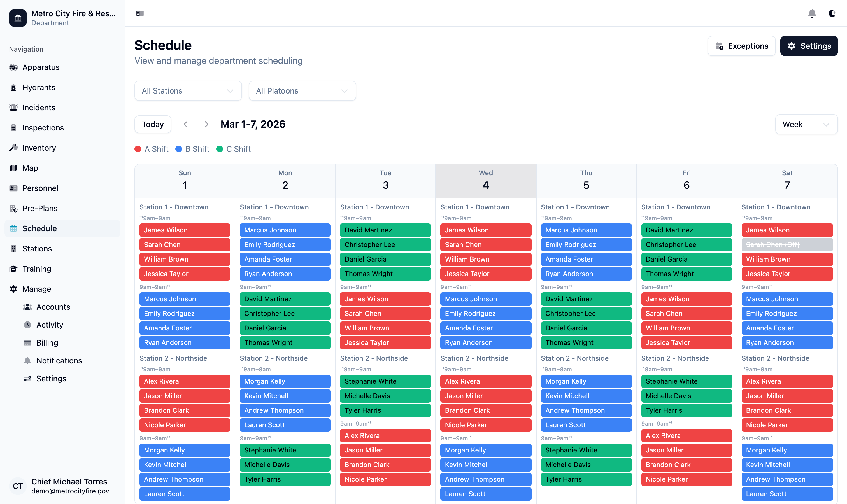Open the department Map view
The image size is (847, 504).
pos(30,168)
